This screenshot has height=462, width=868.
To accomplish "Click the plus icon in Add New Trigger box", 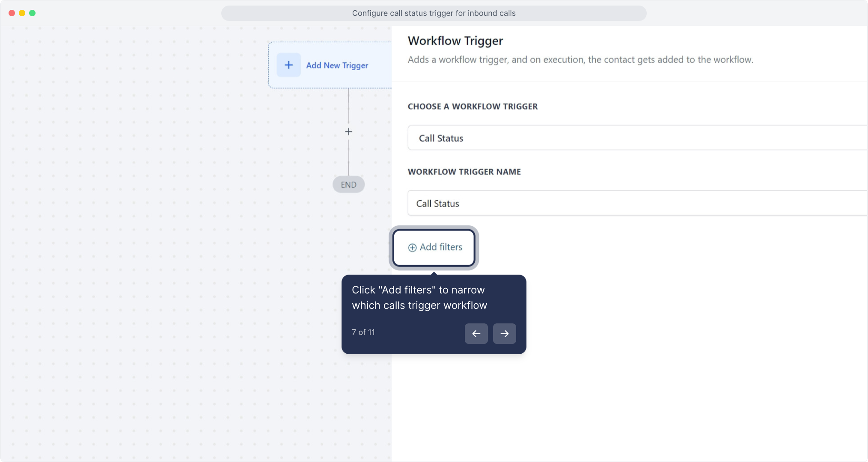I will (x=288, y=65).
